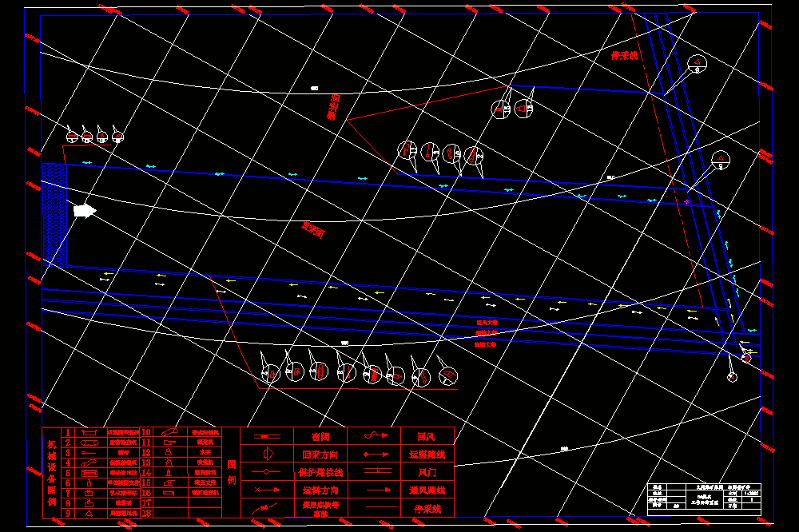
Task: Click the 煤层底板等高线 legend text
Action: [x=320, y=509]
